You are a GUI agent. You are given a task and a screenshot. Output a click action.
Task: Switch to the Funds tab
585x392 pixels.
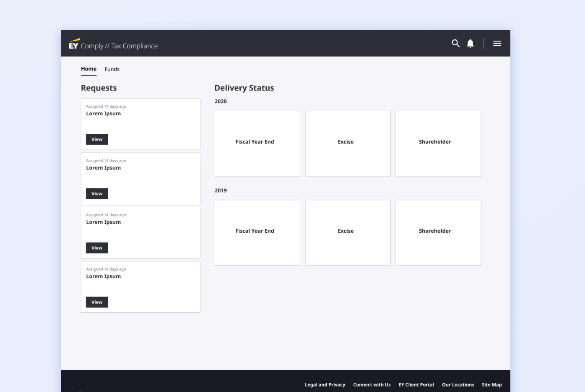[x=112, y=69]
